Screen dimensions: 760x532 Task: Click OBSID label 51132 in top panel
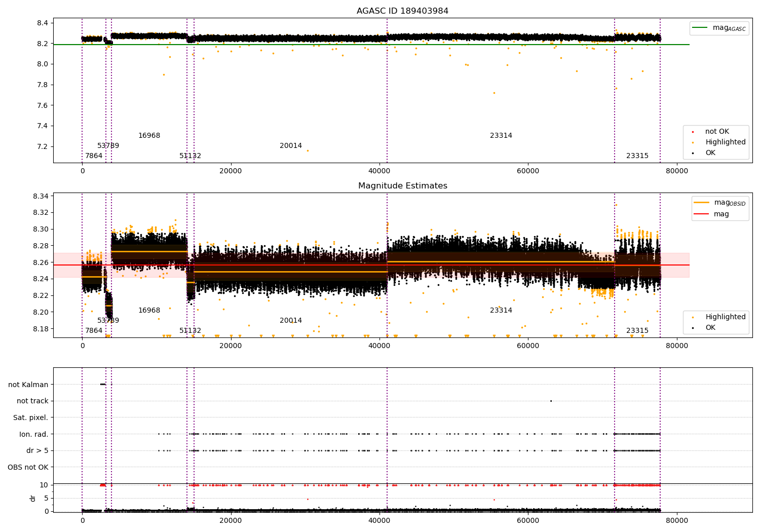tap(190, 156)
